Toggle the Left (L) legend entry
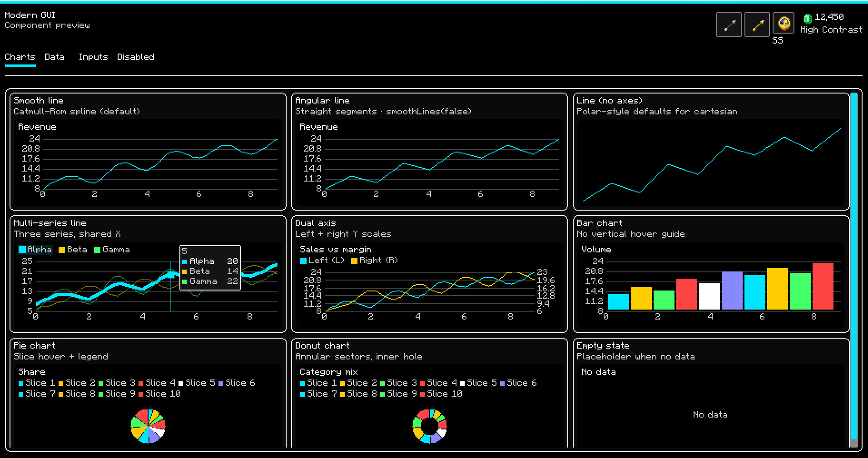 322,261
